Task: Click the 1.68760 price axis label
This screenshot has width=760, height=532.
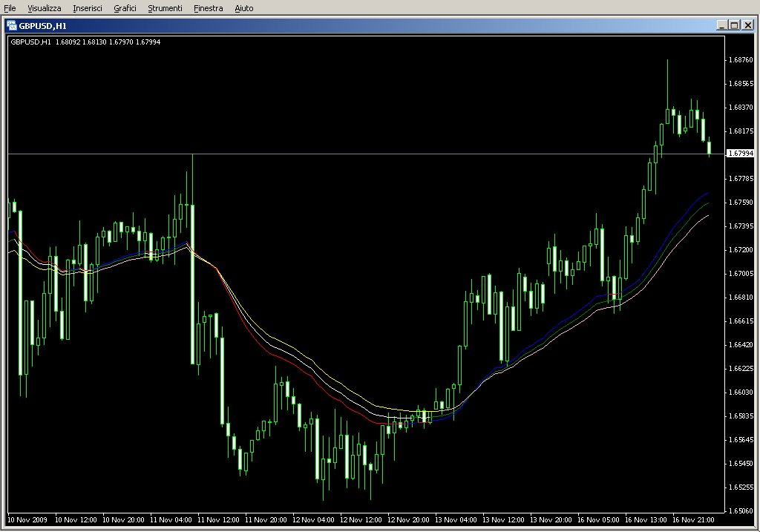Action: [740, 60]
